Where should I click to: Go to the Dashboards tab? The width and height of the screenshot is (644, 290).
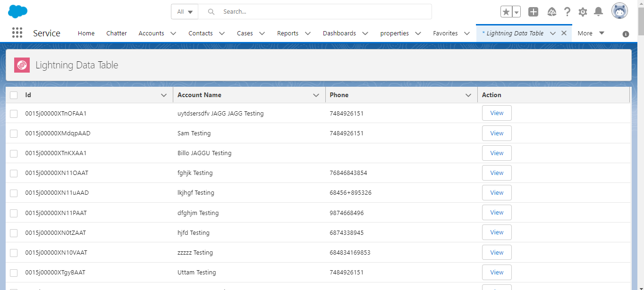339,33
